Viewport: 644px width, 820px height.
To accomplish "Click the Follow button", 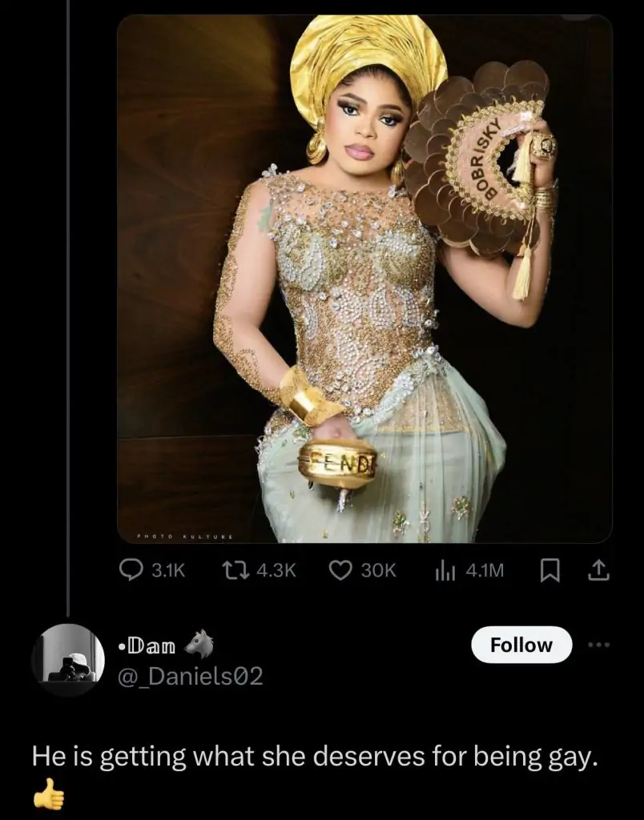I will [521, 645].
